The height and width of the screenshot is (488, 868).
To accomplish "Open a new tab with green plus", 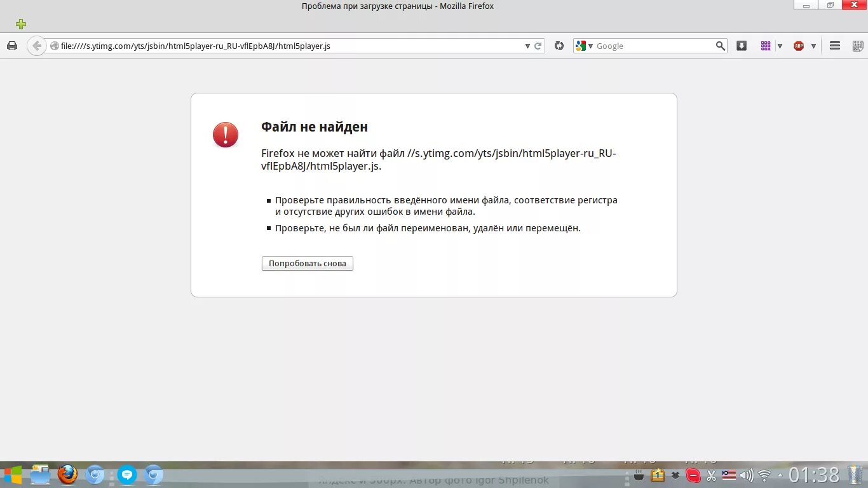I will coord(21,24).
